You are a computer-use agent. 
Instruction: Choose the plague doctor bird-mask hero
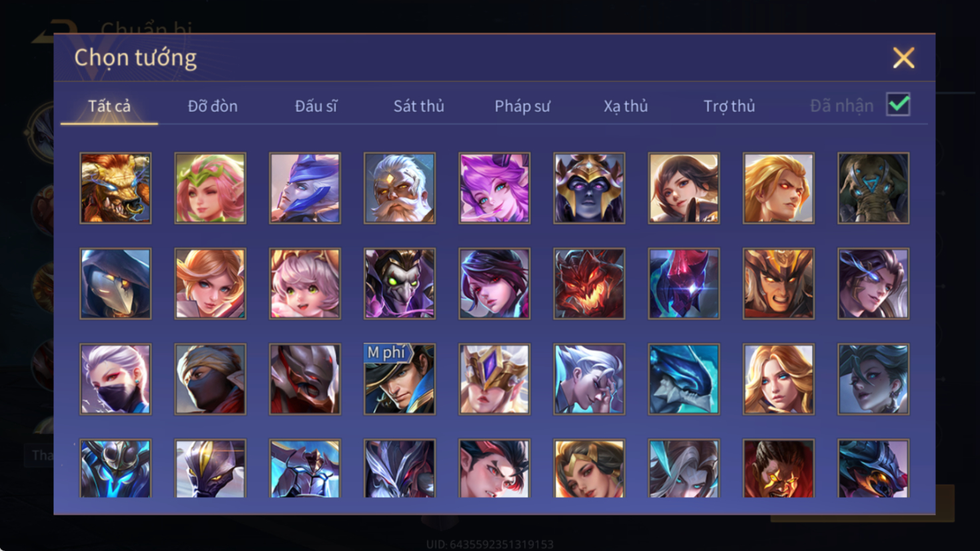[115, 284]
